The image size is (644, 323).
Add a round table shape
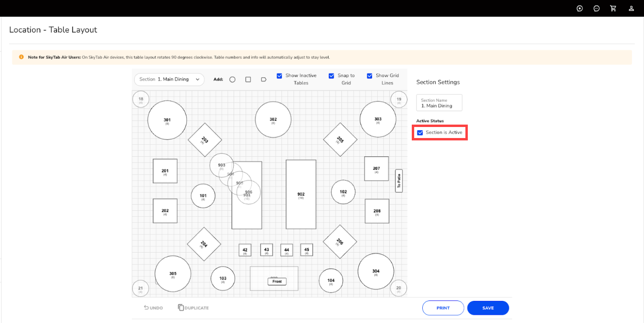(232, 80)
